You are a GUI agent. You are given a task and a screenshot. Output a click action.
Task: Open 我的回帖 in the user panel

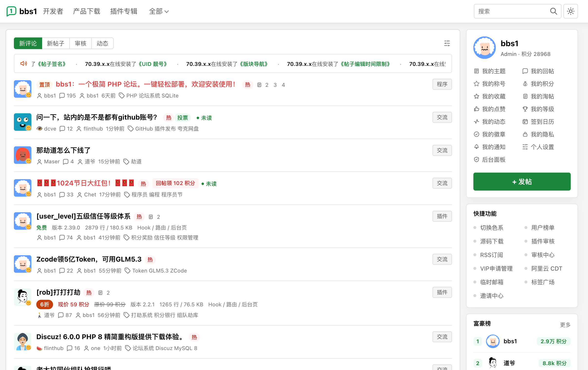538,71
